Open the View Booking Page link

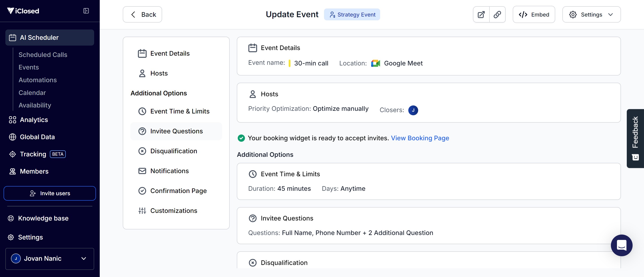[420, 138]
